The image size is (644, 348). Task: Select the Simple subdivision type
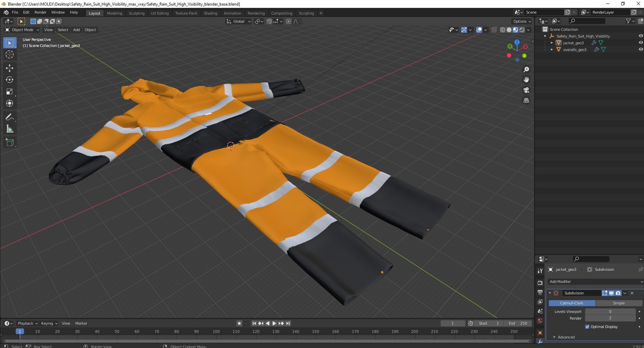(x=619, y=303)
